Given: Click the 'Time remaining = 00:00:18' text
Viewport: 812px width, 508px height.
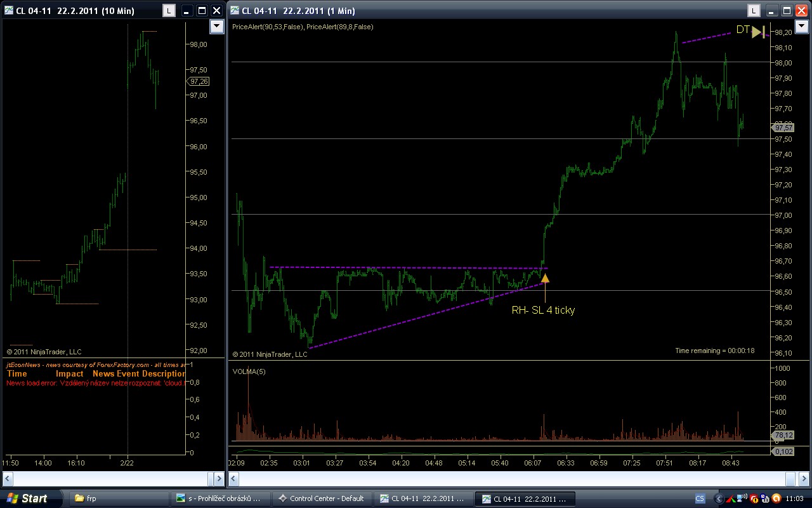Looking at the screenshot, I should coord(715,351).
